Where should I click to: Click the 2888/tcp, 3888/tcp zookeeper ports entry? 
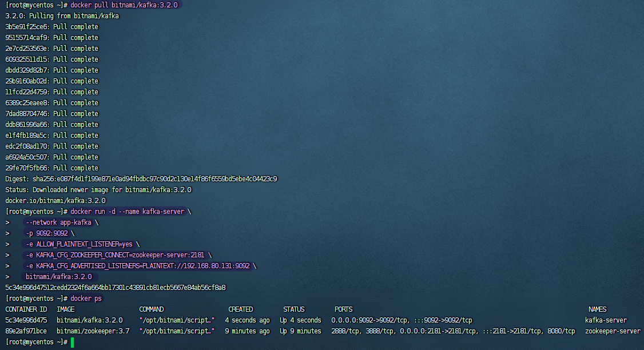[x=453, y=331]
